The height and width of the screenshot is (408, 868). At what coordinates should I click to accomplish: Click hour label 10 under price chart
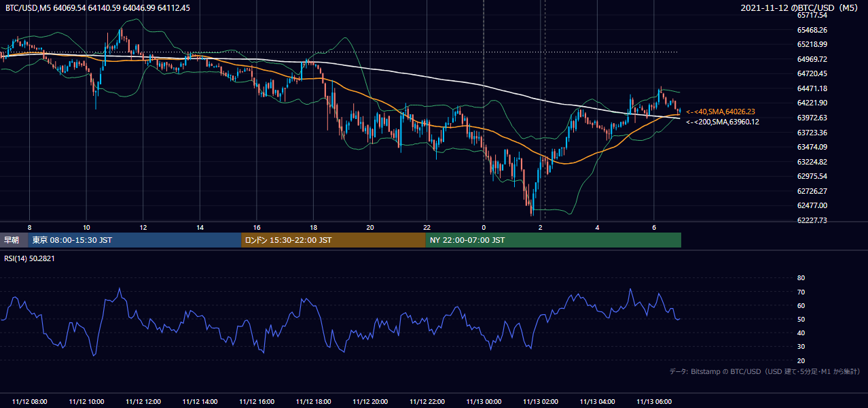[86, 226]
